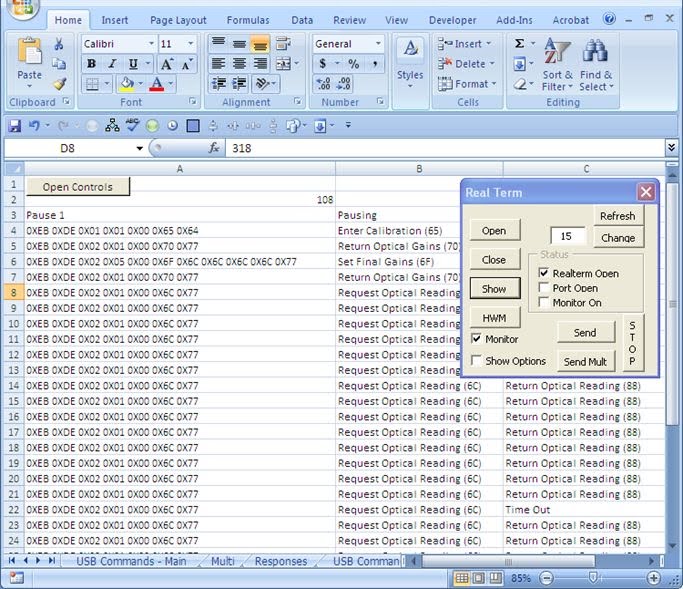Click the Show button in Real Term
683x589 pixels.
tap(494, 288)
